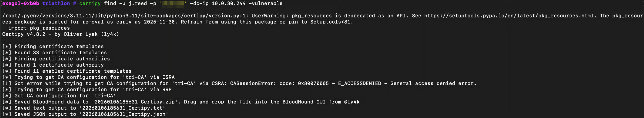Click the [!] error marker
The image size is (644, 118).
7,83
